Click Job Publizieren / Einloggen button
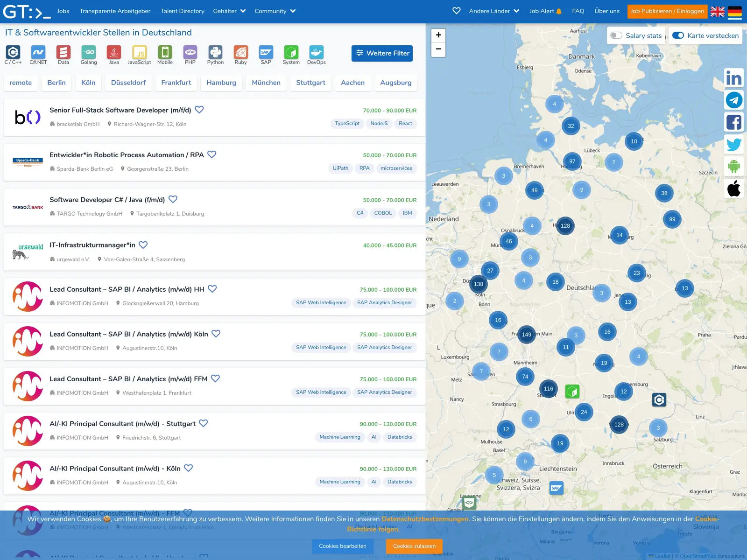The height and width of the screenshot is (560, 747). 667,11
